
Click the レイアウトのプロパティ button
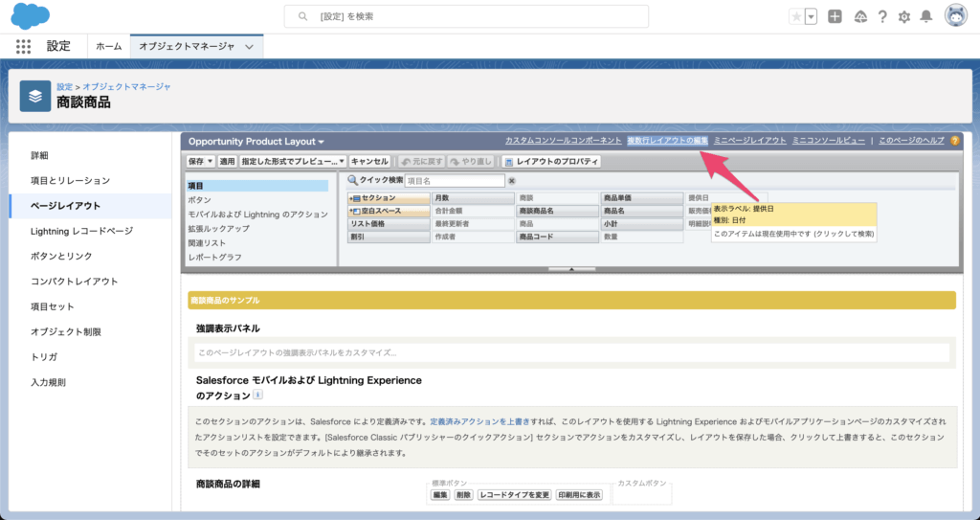pos(551,162)
